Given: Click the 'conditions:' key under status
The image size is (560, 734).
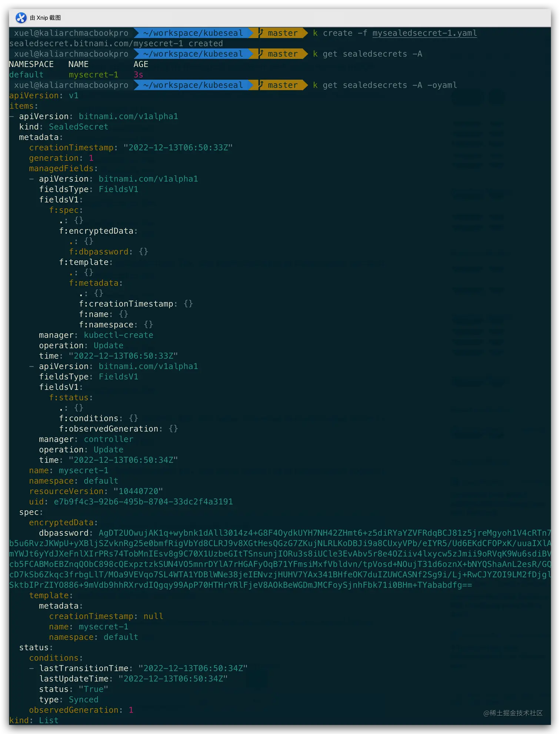Looking at the screenshot, I should [x=56, y=658].
